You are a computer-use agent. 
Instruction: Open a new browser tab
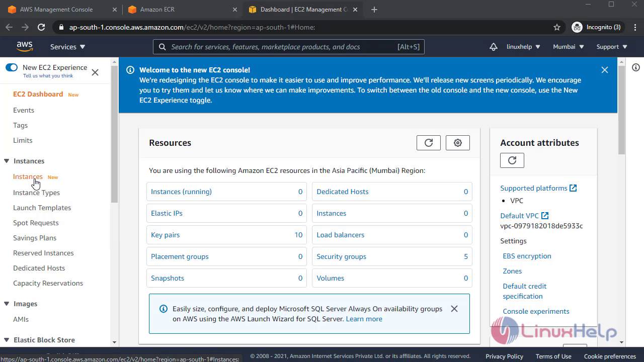pyautogui.click(x=374, y=10)
